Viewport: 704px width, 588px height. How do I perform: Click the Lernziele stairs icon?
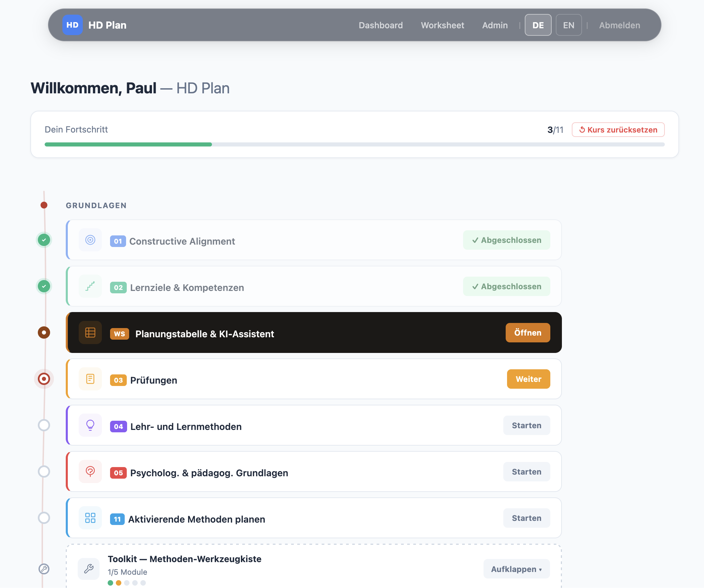(x=90, y=287)
